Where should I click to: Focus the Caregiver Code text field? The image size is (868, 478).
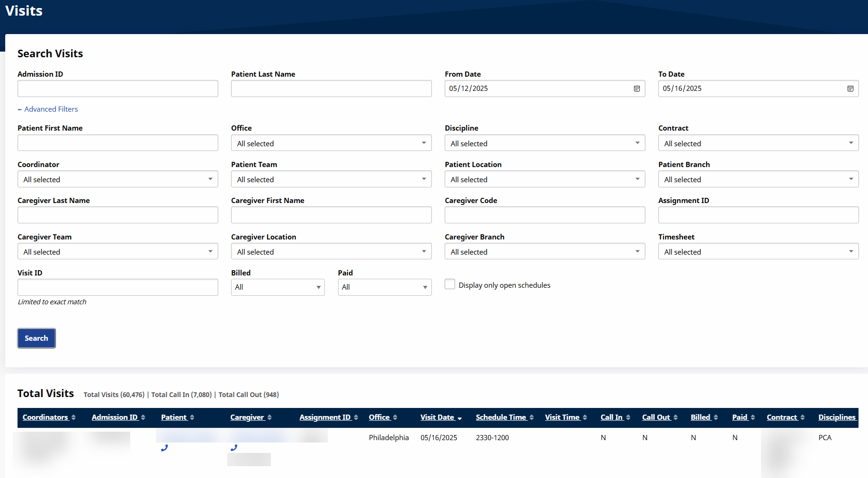pos(545,215)
